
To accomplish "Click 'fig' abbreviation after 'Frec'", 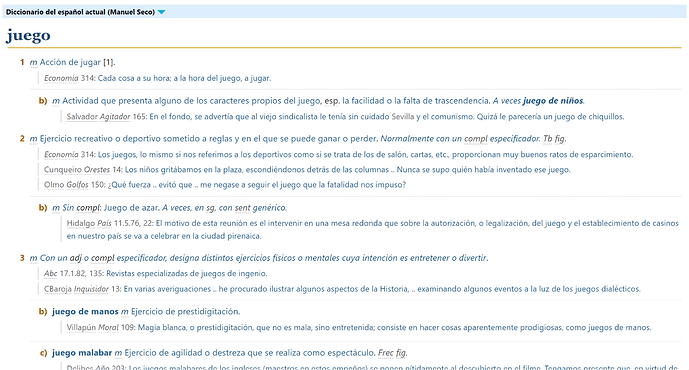I will (400, 353).
